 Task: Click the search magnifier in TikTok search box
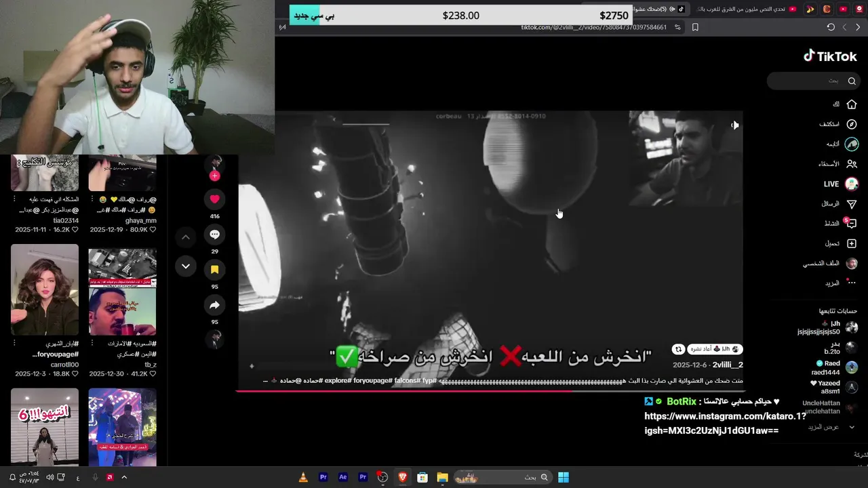tap(852, 81)
